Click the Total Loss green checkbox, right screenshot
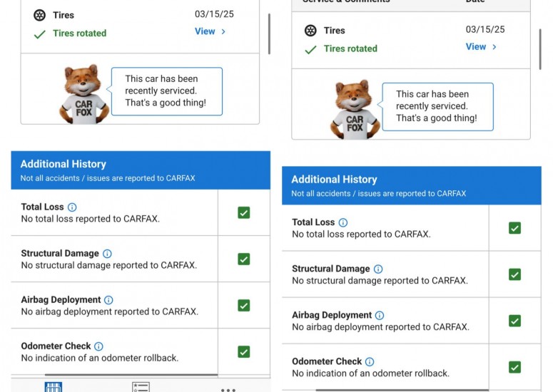553x392 pixels. (514, 228)
